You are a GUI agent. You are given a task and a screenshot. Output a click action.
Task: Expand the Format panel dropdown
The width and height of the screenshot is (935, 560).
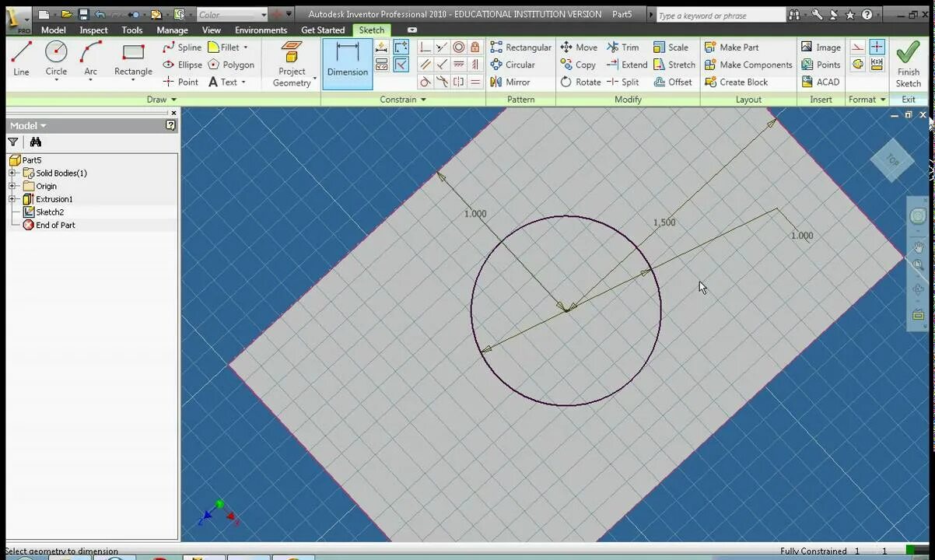point(883,100)
